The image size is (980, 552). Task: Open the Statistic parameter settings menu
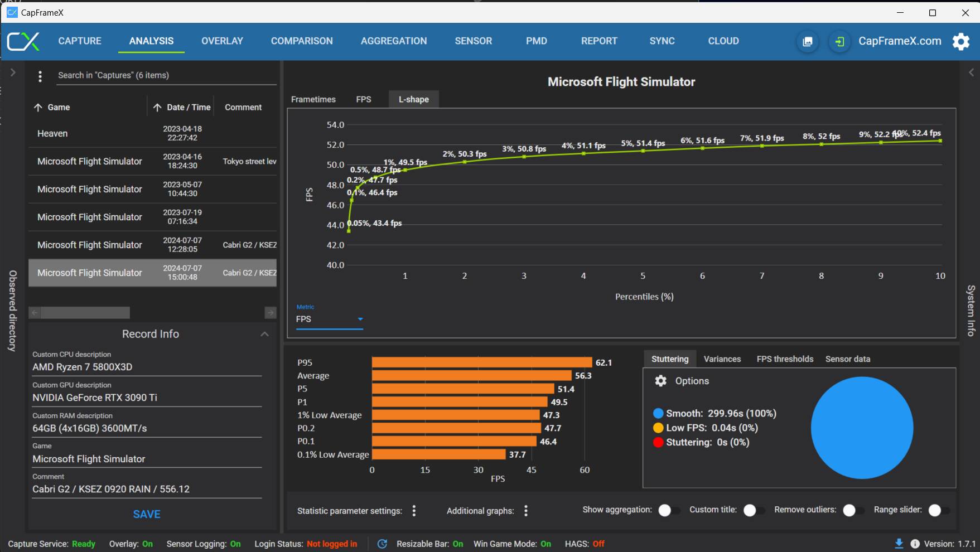(x=414, y=511)
